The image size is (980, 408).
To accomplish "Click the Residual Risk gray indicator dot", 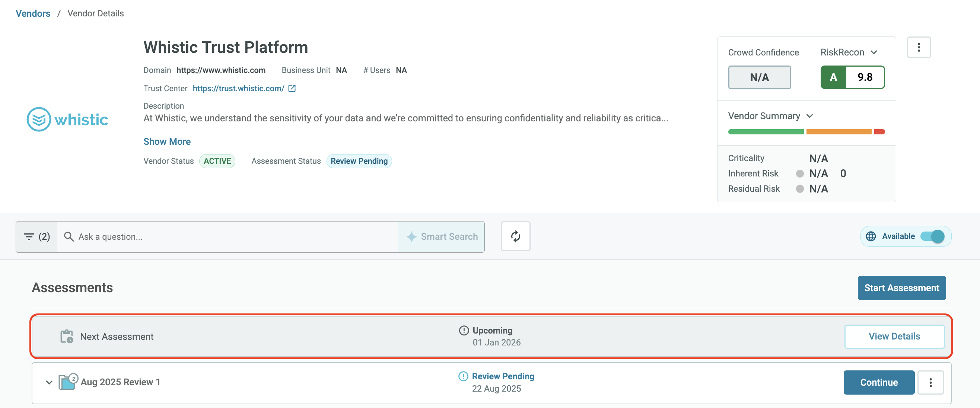I will [x=800, y=189].
